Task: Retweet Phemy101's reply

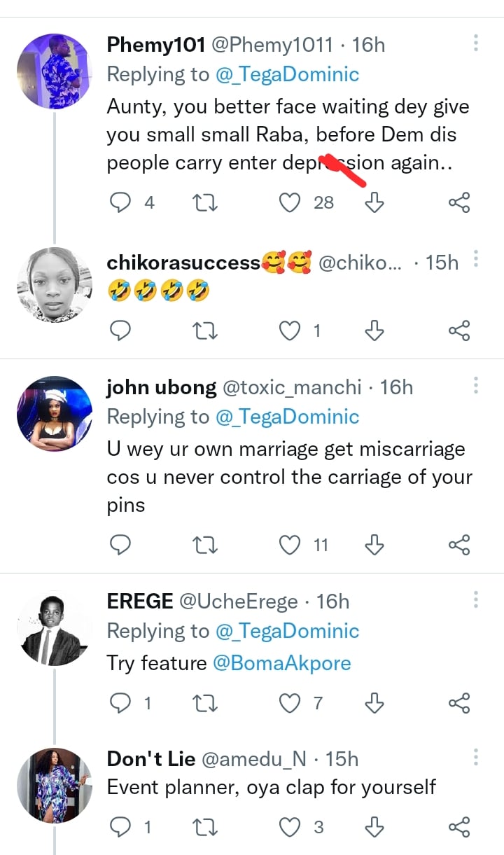Action: [205, 203]
